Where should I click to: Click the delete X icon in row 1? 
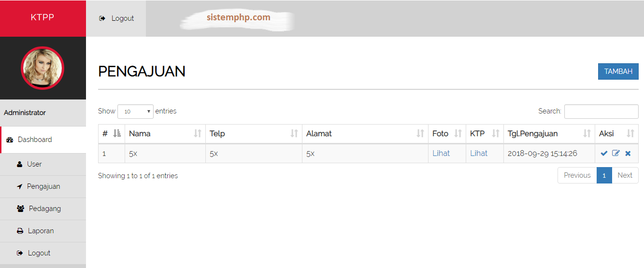pyautogui.click(x=628, y=154)
